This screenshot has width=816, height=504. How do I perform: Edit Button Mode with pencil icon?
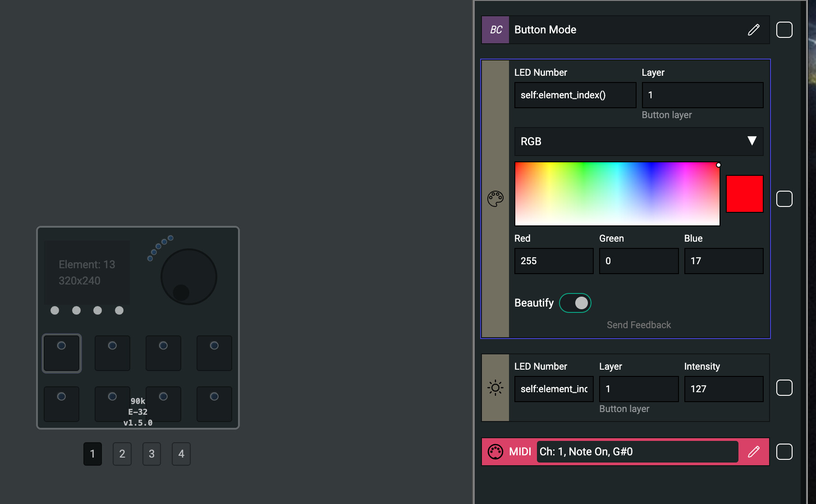(753, 30)
